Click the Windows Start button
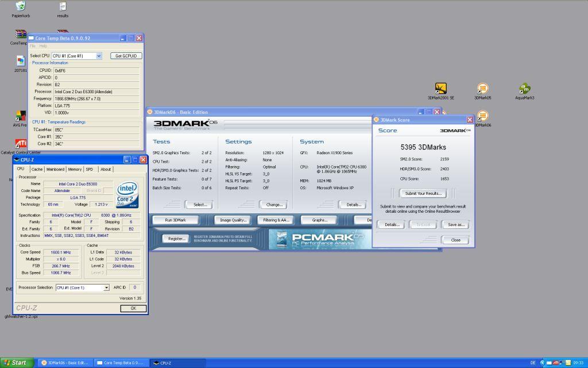This screenshot has height=368, width=588. pyautogui.click(x=17, y=363)
